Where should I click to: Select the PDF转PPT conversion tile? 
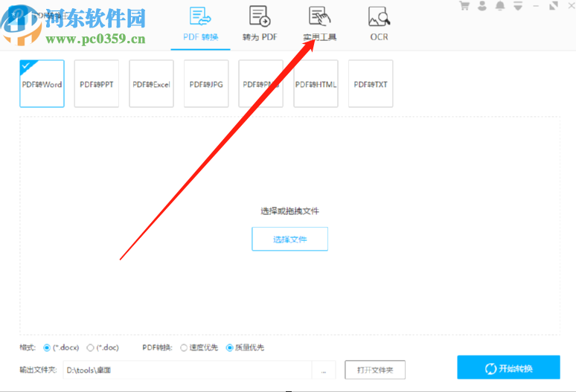(x=97, y=84)
